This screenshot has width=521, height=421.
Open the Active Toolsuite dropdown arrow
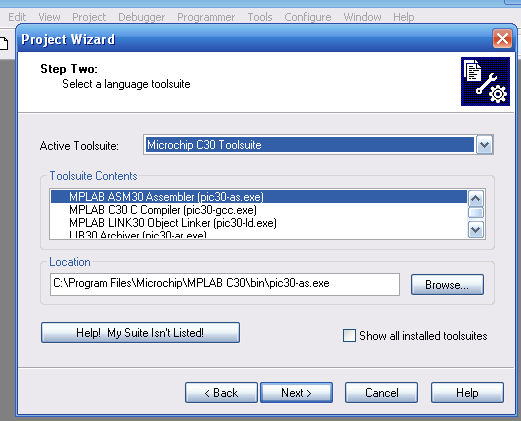484,145
